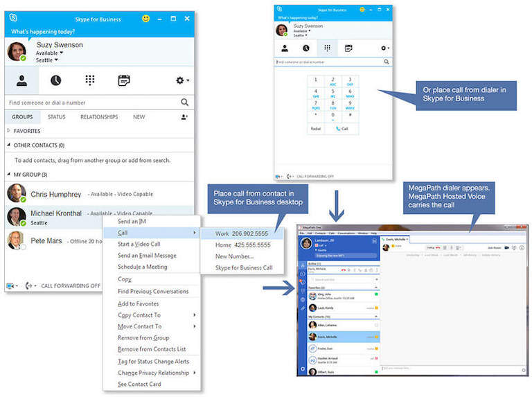Expand FAVORITES group

coord(9,131)
